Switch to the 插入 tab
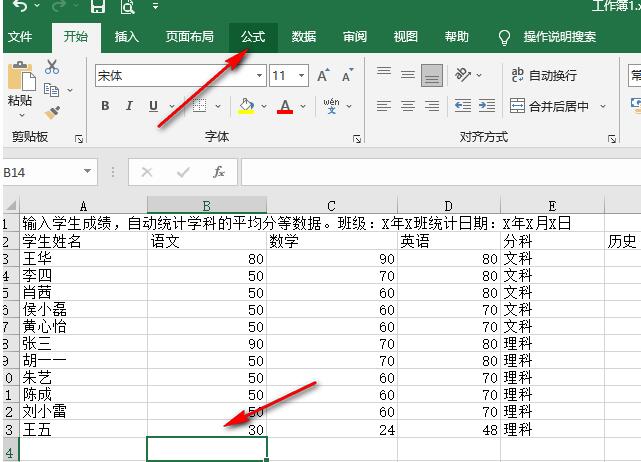The image size is (641, 462). [x=127, y=37]
